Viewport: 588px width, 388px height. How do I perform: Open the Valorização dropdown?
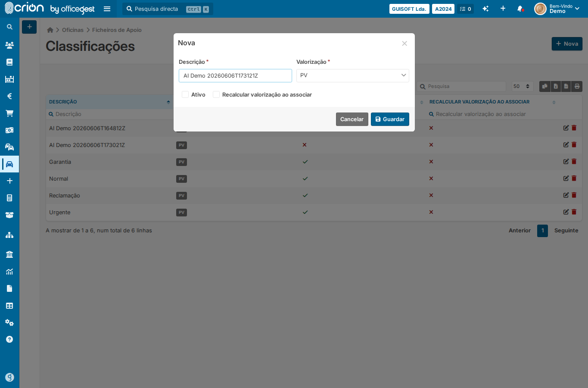[353, 75]
